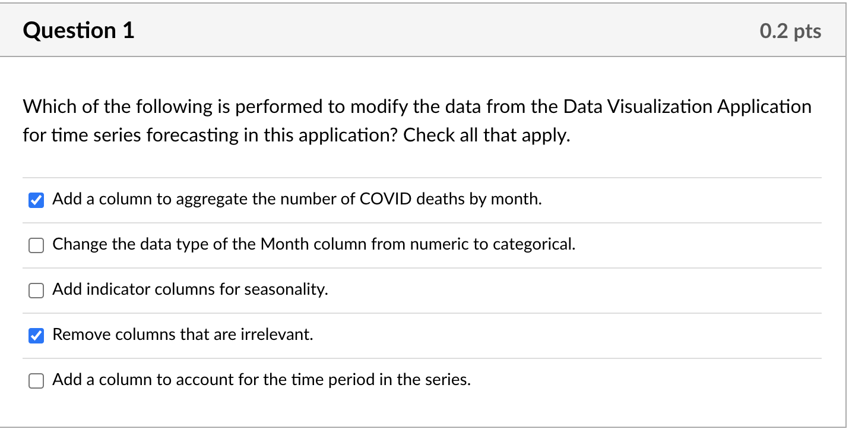This screenshot has width=868, height=435.
Task: Click the 'Question 1' heading
Action: coord(79,30)
